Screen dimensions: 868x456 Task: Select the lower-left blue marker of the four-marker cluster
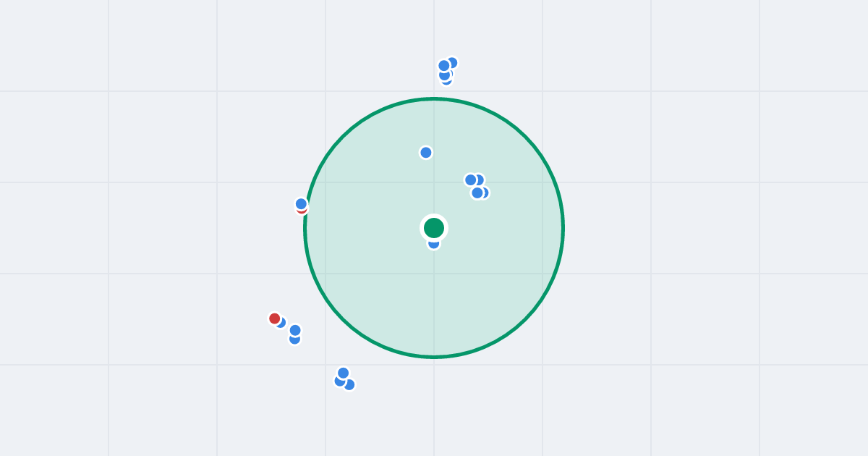pos(477,193)
